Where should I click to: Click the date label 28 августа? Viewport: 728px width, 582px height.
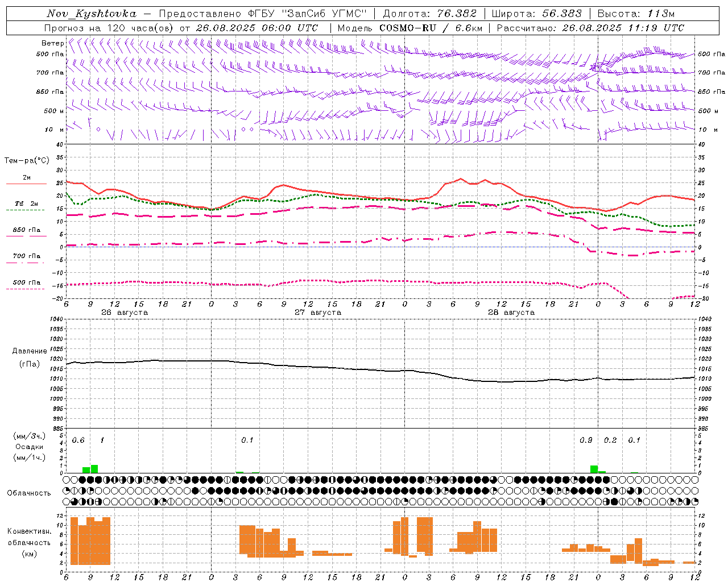pos(511,313)
